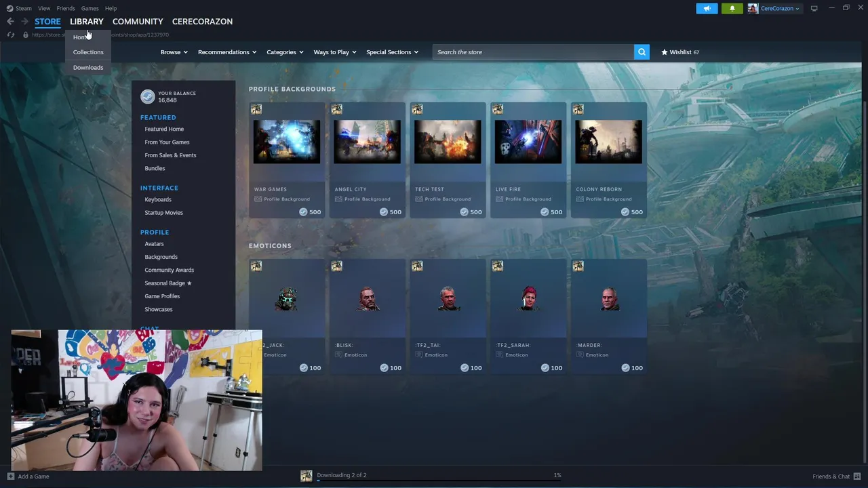
Task: Select the Tech Test background thumbnail
Action: click(x=448, y=142)
